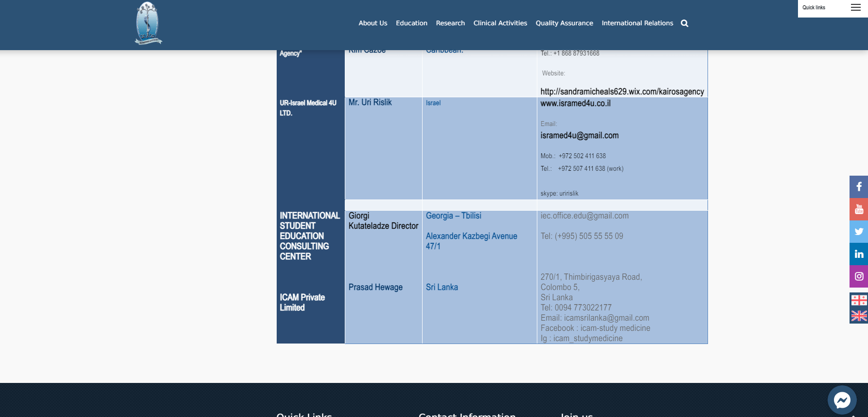This screenshot has height=417, width=868.
Task: Open the LinkedIn social icon
Action: point(859,254)
